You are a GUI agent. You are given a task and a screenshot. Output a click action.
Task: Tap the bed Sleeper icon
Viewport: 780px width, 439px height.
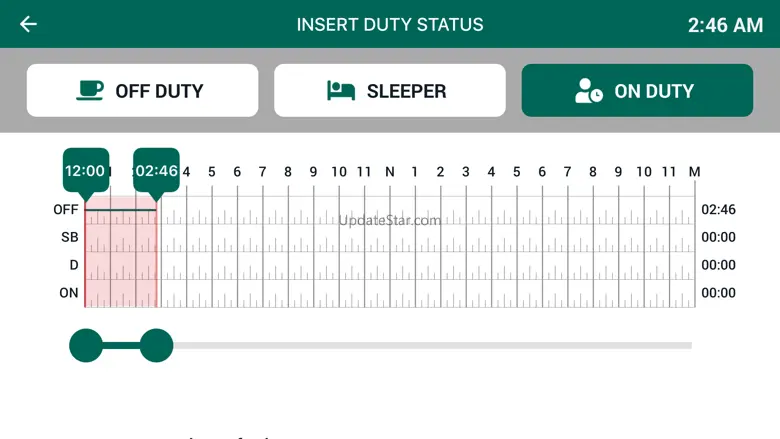pyautogui.click(x=341, y=90)
